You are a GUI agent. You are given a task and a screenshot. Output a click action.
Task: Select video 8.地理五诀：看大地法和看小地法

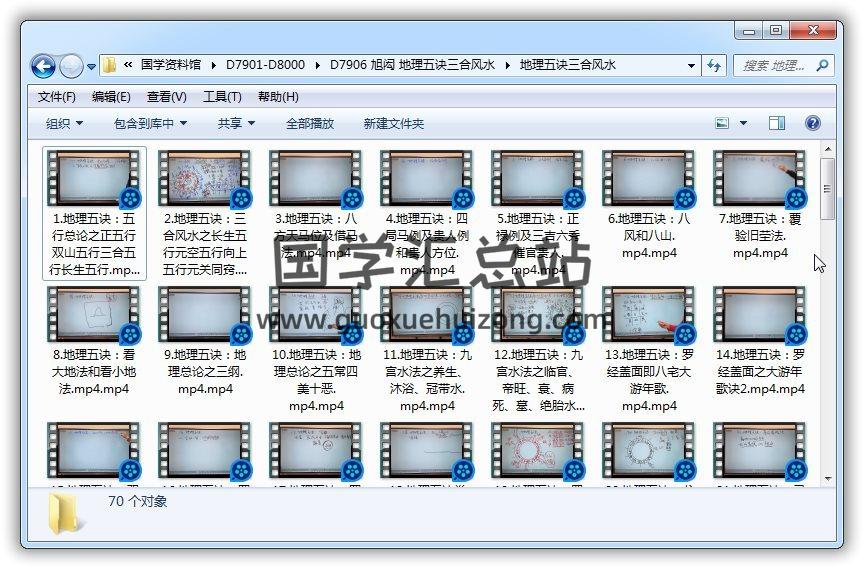[x=94, y=341]
